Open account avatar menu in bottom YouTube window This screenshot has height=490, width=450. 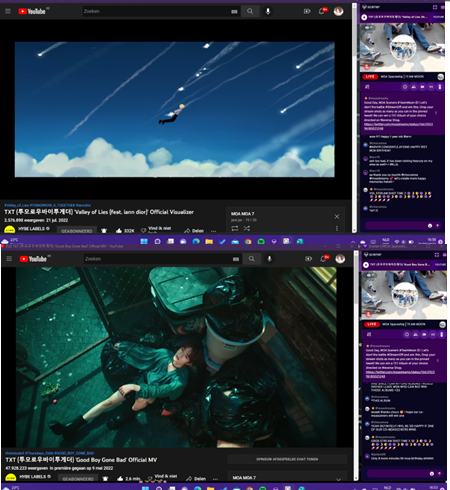[340, 259]
